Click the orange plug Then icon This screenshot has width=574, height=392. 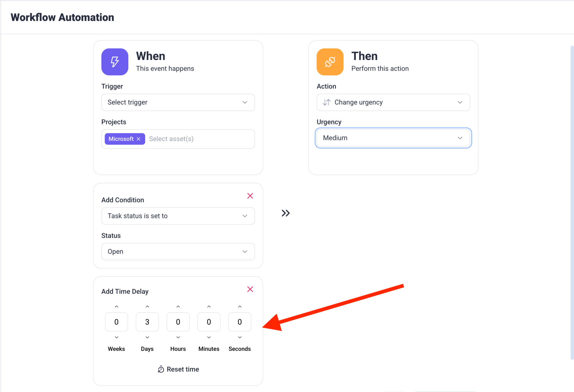coord(330,62)
